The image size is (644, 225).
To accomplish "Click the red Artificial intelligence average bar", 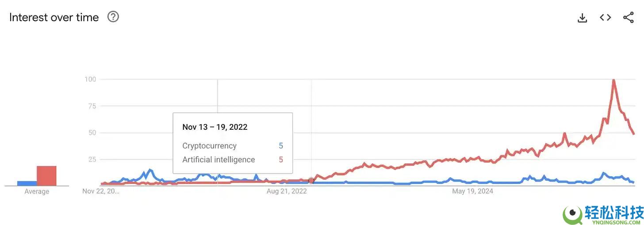I will point(46,176).
